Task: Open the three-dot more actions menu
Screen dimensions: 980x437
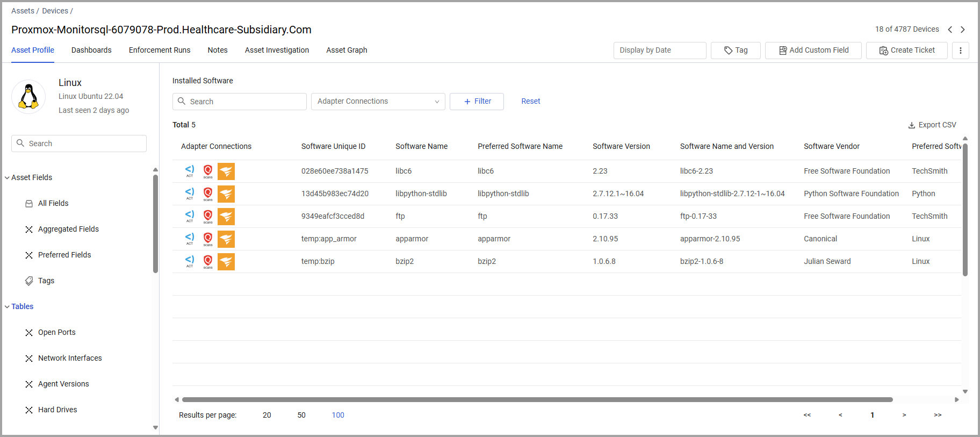Action: tap(961, 51)
